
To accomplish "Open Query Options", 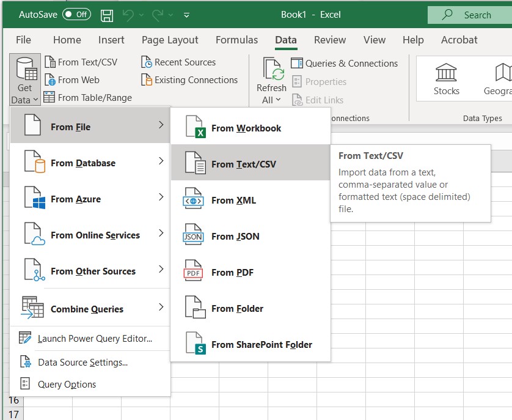I will click(90, 384).
